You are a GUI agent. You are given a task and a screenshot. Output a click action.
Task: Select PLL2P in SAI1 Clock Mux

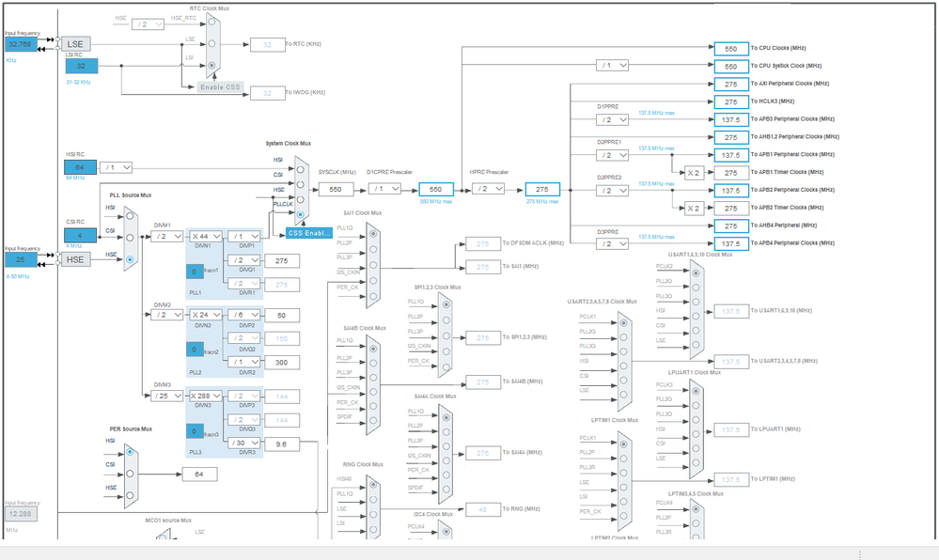point(374,249)
